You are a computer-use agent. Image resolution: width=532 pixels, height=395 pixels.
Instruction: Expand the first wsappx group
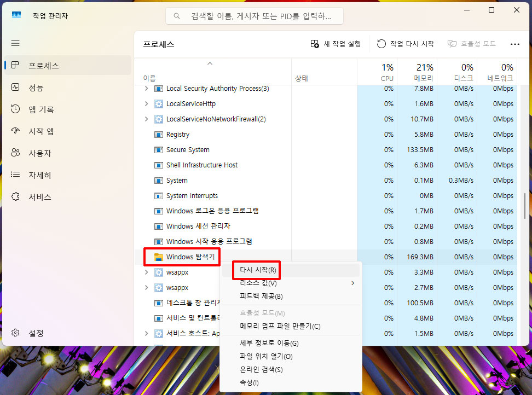146,272
